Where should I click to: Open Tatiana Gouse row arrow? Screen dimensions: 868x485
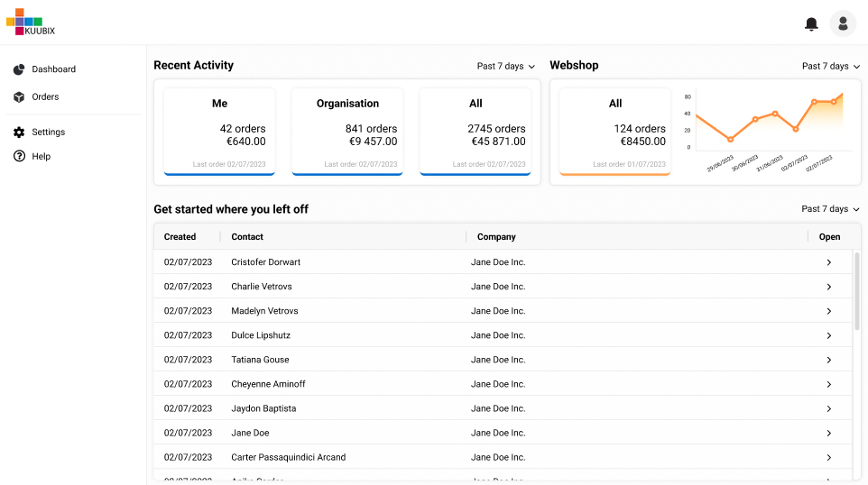click(828, 360)
